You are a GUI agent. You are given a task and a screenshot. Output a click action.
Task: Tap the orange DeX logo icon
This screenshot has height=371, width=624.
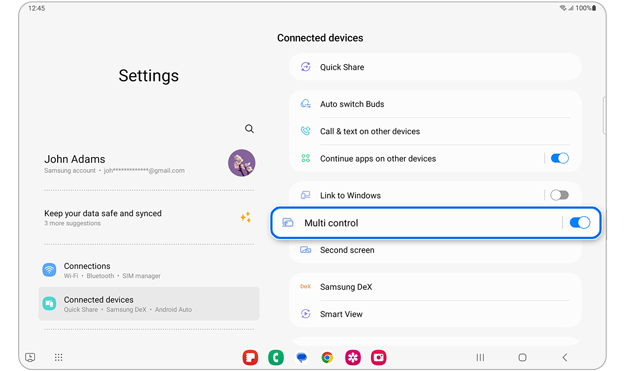coord(305,287)
